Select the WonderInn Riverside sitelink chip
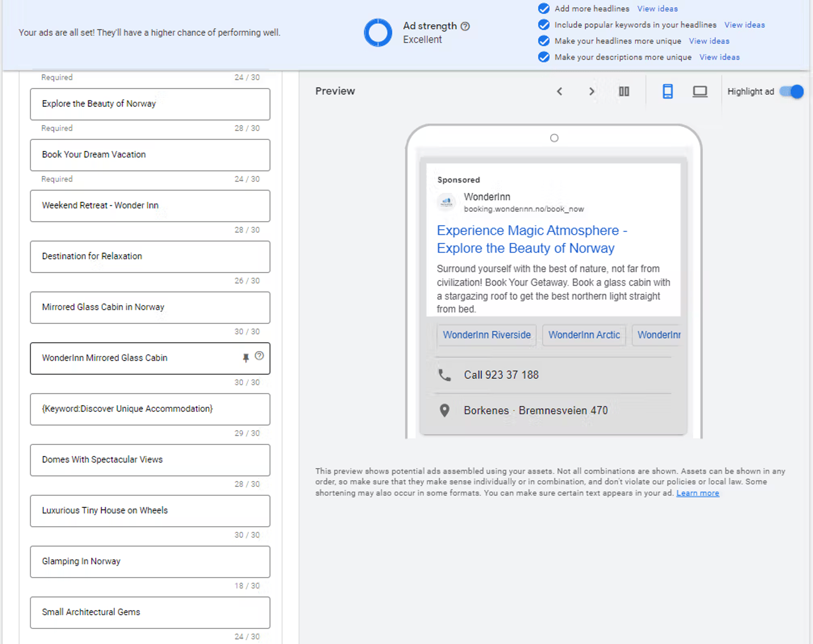 point(486,335)
